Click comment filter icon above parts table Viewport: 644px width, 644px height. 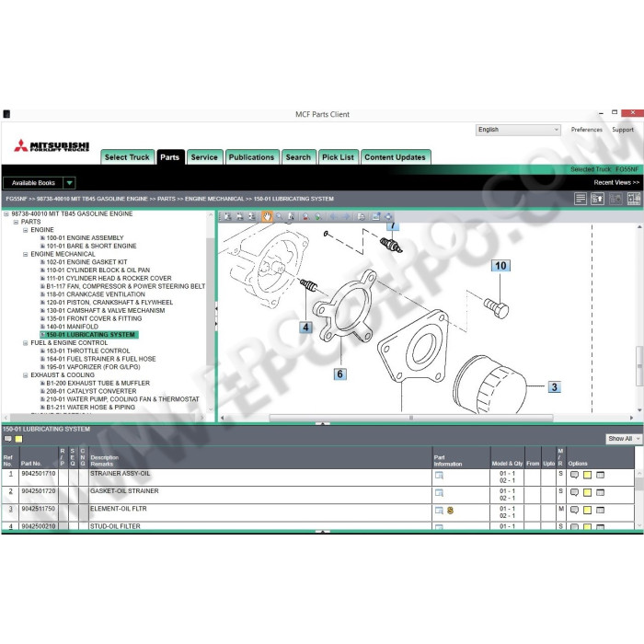tap(7, 439)
